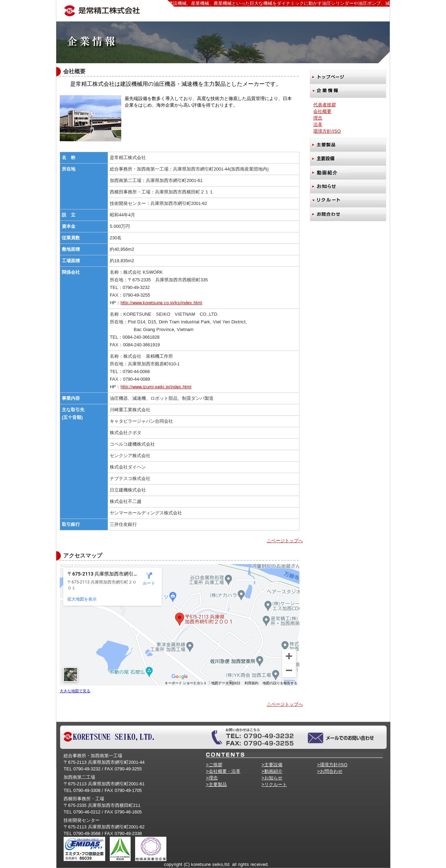Open the footer お知らせ link
Screen dimensions: 446x868
[x=272, y=778]
